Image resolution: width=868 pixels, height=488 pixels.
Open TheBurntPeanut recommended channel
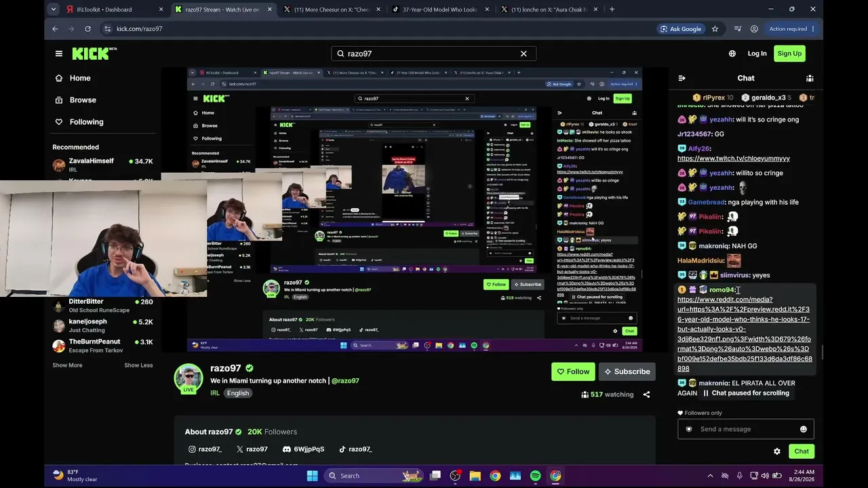click(x=103, y=346)
